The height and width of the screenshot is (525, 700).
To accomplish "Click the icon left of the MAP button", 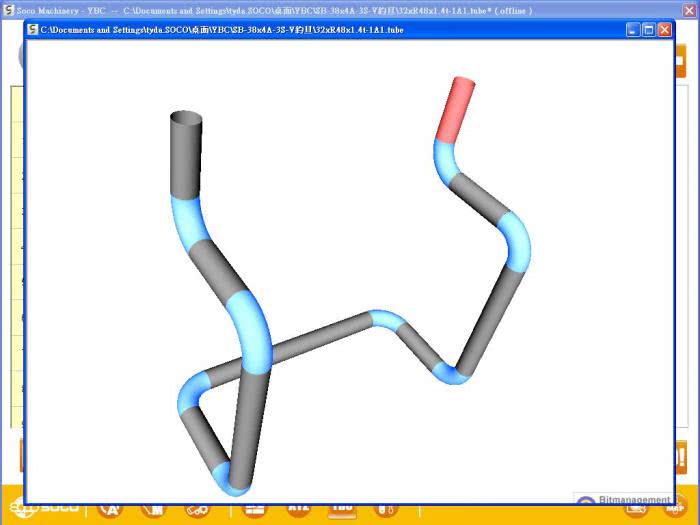I will click(633, 510).
